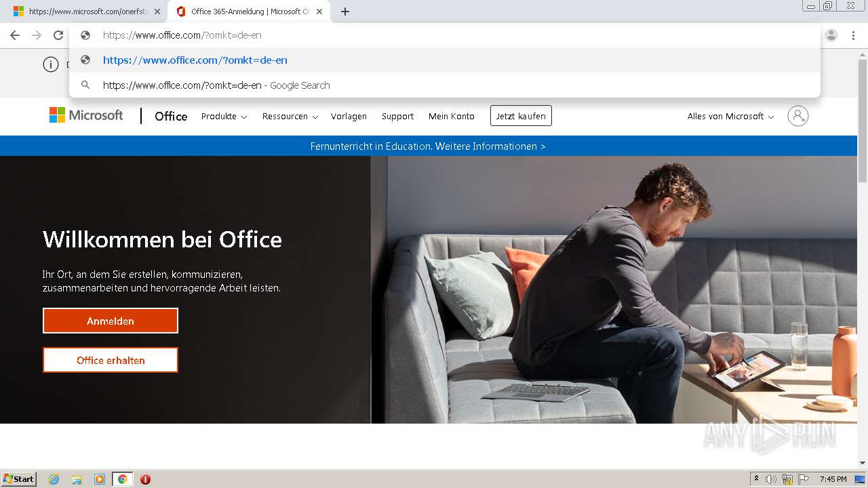
Task: Open the Action Center flag icon
Action: click(804, 479)
